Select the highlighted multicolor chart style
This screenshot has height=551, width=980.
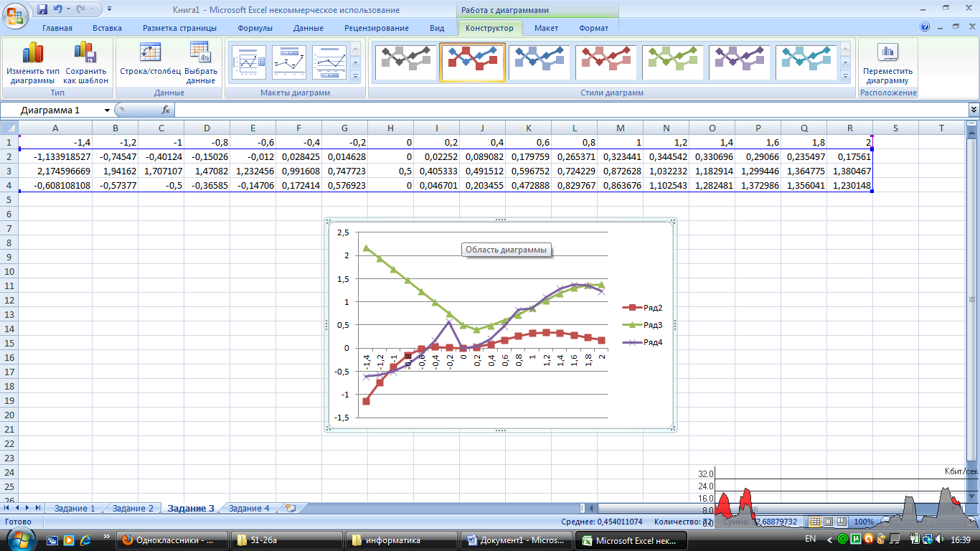(472, 62)
